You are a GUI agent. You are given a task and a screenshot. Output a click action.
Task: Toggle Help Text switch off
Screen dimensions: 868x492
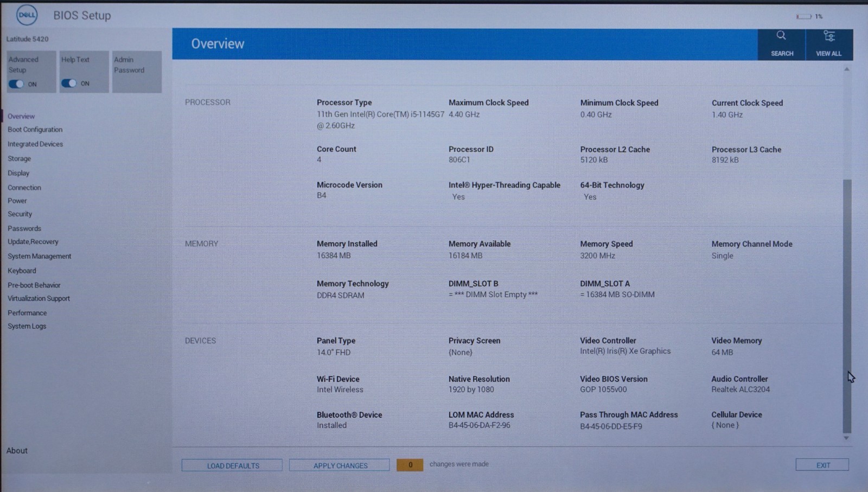pyautogui.click(x=69, y=84)
